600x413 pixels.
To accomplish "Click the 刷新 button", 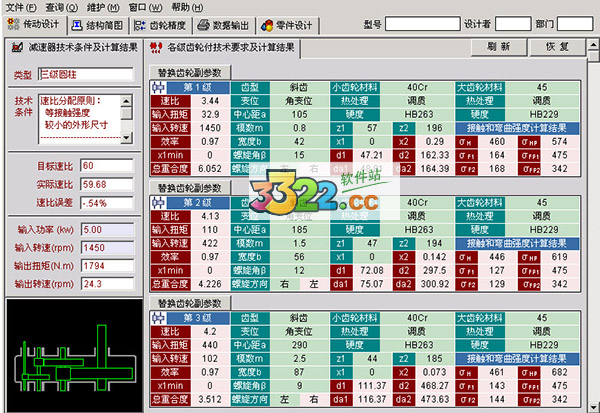I will pos(499,47).
